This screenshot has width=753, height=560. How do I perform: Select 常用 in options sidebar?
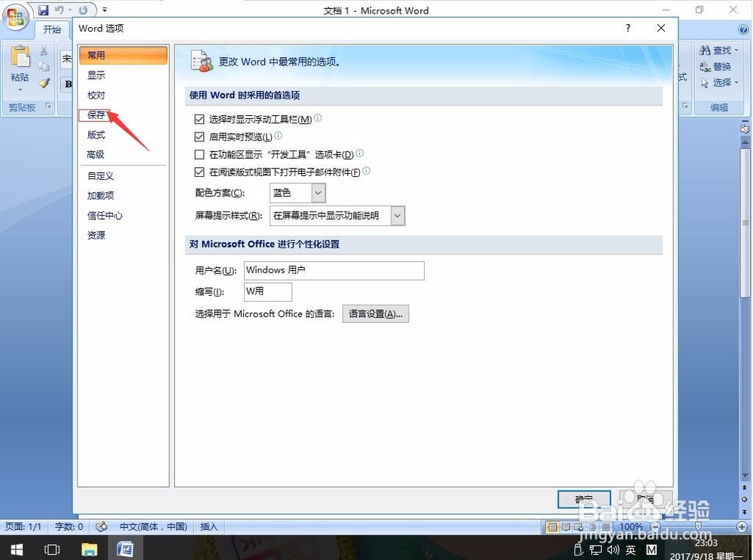tap(123, 55)
